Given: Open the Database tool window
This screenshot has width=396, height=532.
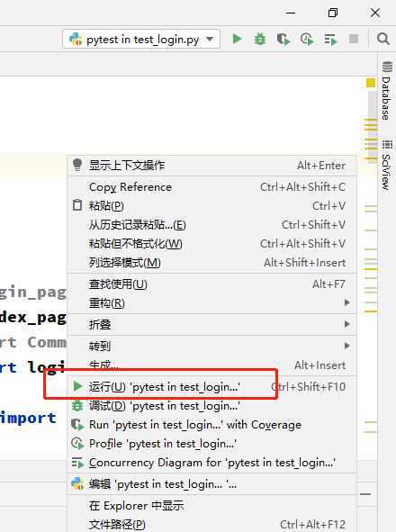Looking at the screenshot, I should (x=387, y=91).
